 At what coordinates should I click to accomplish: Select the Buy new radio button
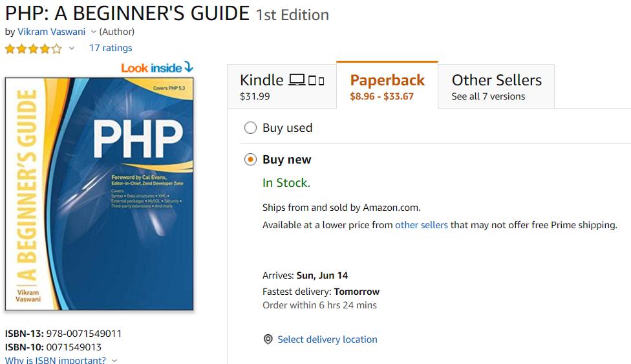[250, 160]
